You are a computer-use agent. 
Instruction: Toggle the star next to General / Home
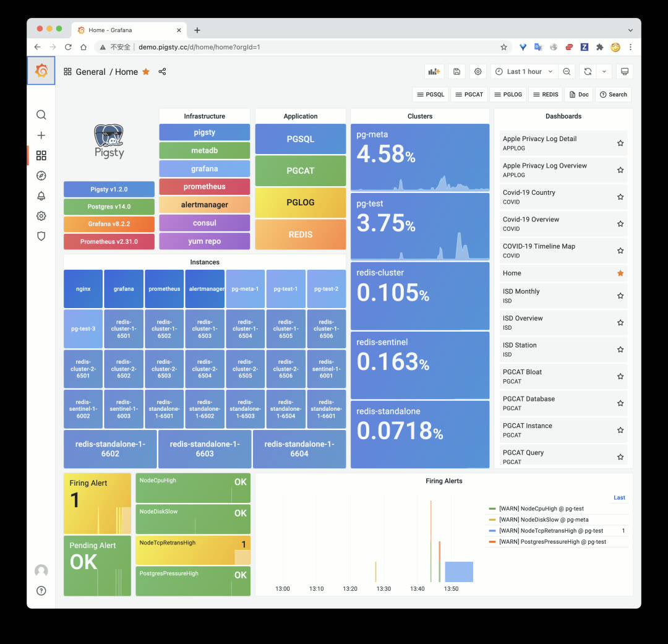(x=146, y=72)
